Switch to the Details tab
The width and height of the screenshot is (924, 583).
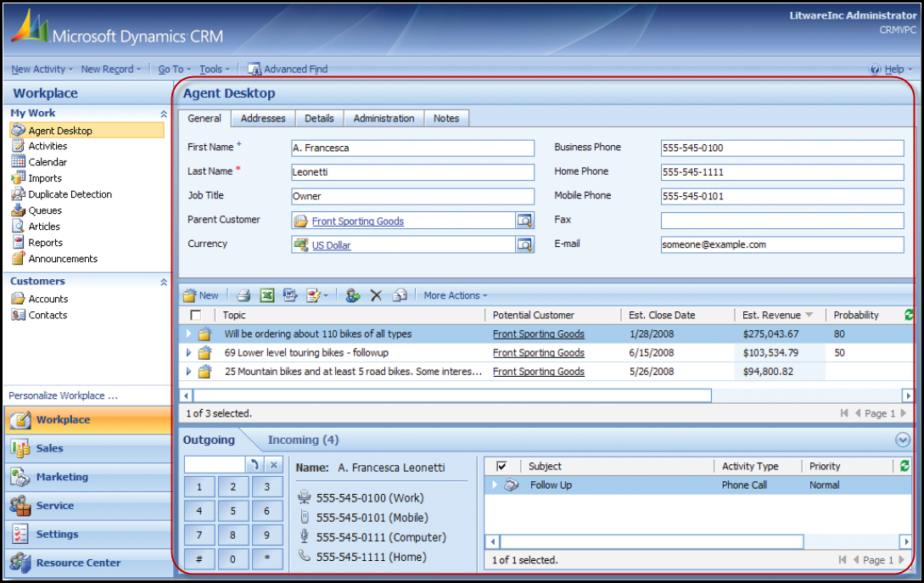point(319,119)
